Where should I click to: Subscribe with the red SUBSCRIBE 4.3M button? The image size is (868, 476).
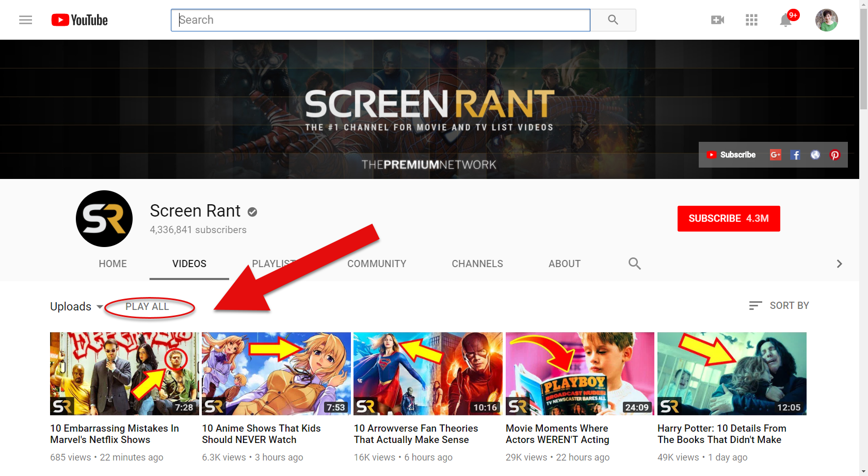point(729,219)
